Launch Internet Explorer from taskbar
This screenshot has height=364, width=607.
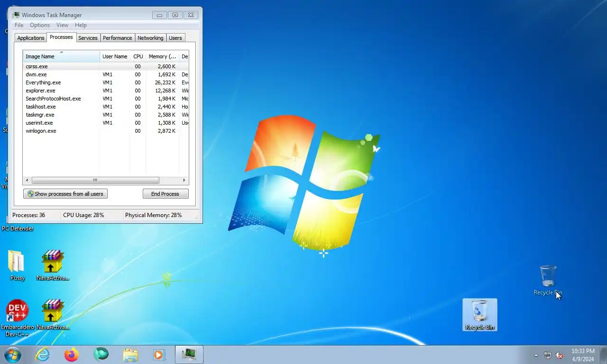pos(43,355)
